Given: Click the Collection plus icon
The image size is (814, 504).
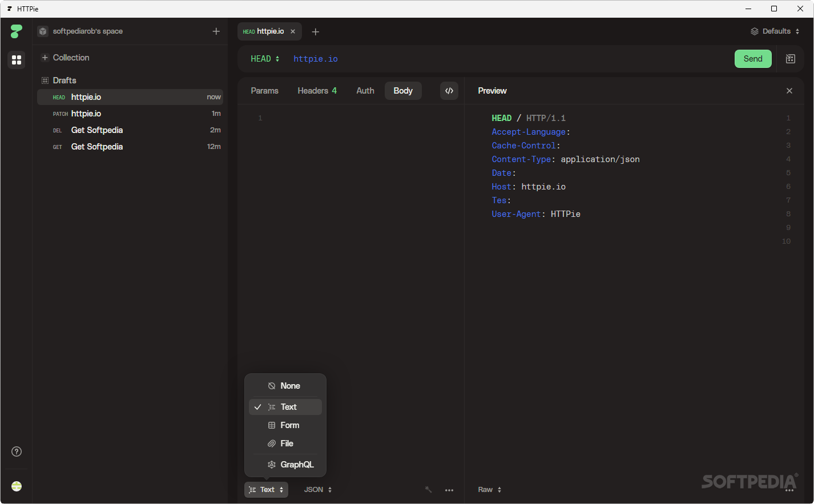Looking at the screenshot, I should tap(45, 58).
